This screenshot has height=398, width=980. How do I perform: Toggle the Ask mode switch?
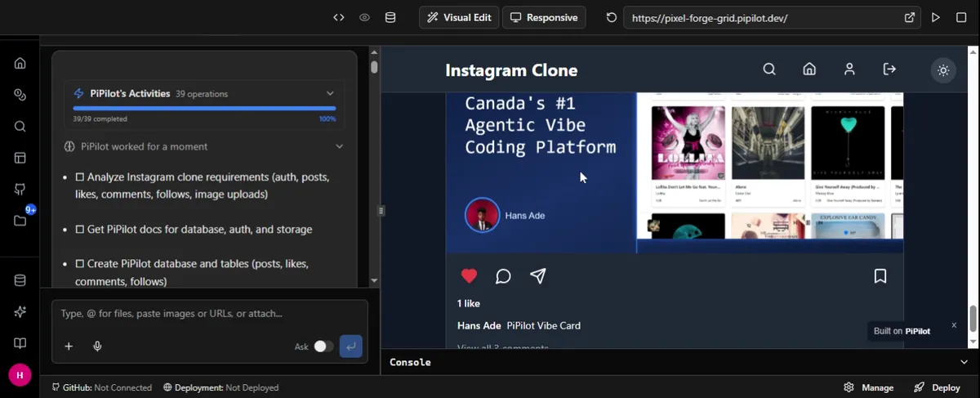[x=323, y=347]
